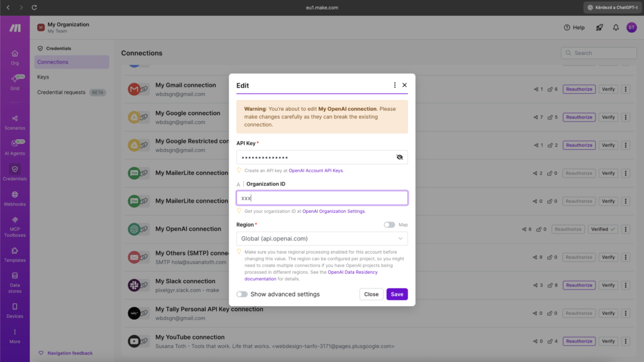Click My YouTube connection app icon
Screen dimensions: 644x362
(135, 341)
